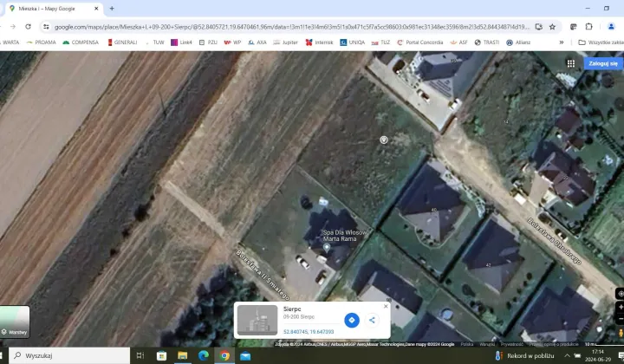Open Microsoft Store from taskbar

coord(161,355)
